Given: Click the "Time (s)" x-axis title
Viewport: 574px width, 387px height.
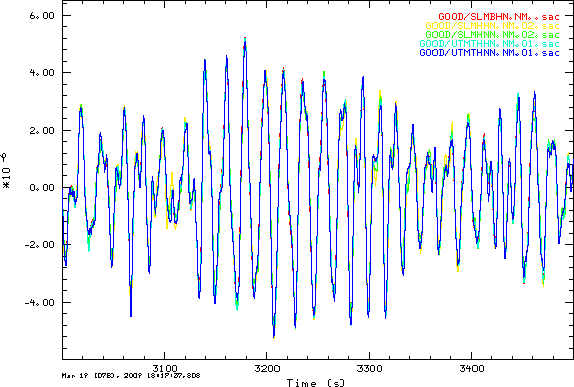Looking at the screenshot, I should coord(316,383).
